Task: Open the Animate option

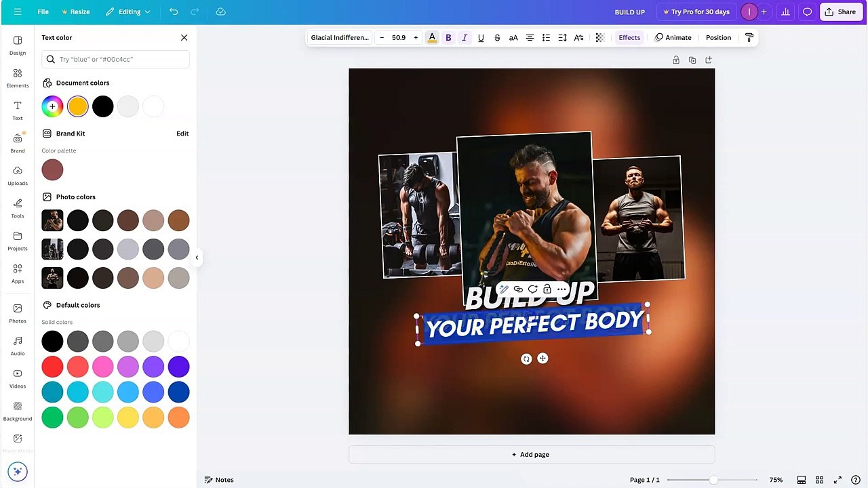Action: [x=673, y=37]
